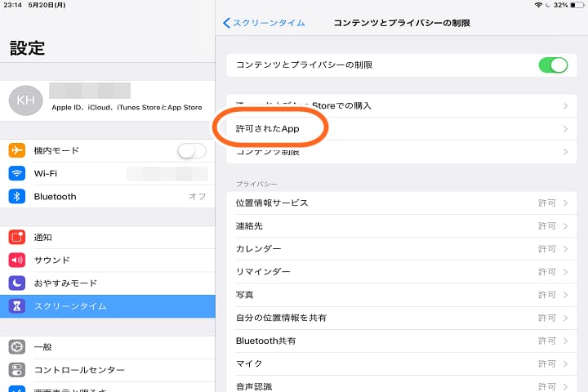Open the 許可されたApp row chevron
Image resolution: width=588 pixels, height=392 pixels.
point(565,129)
